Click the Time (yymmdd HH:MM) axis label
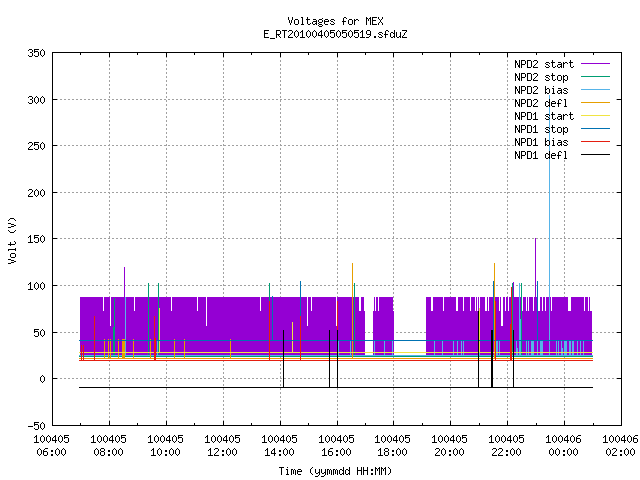Image resolution: width=640 pixels, height=480 pixels. pos(335,471)
